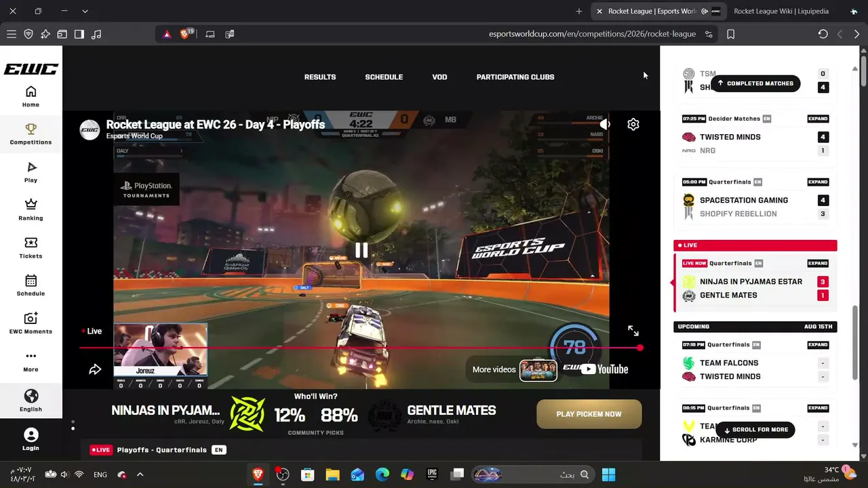The width and height of the screenshot is (868, 488).
Task: Open Microsoft Edge from taskbar
Action: coord(382,474)
